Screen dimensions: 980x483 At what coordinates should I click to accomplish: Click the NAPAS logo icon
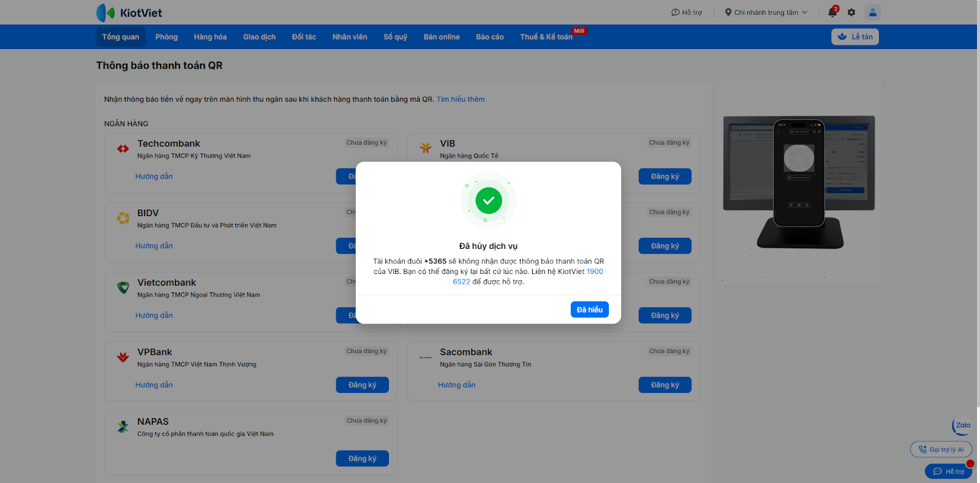123,427
